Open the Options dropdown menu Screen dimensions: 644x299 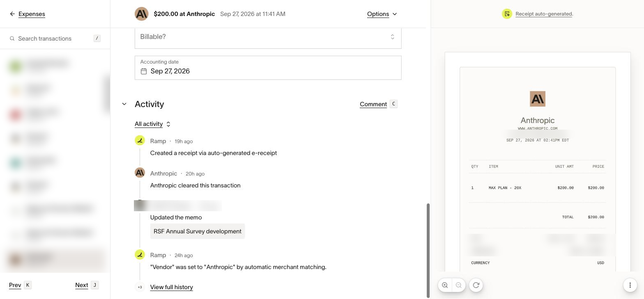[382, 14]
